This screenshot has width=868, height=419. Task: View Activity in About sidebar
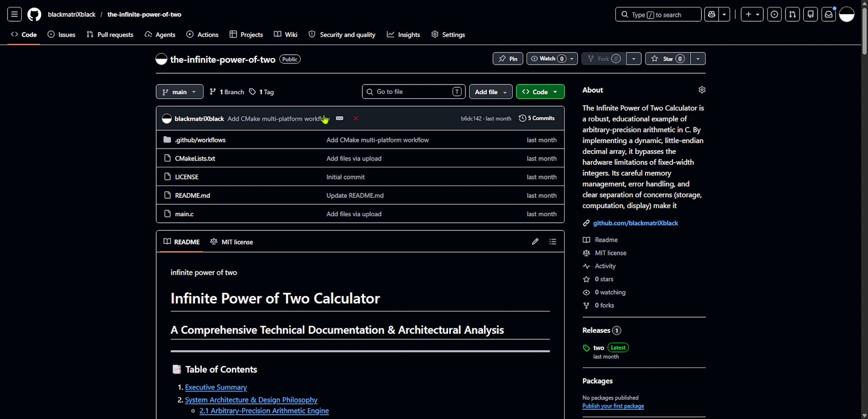point(599,266)
